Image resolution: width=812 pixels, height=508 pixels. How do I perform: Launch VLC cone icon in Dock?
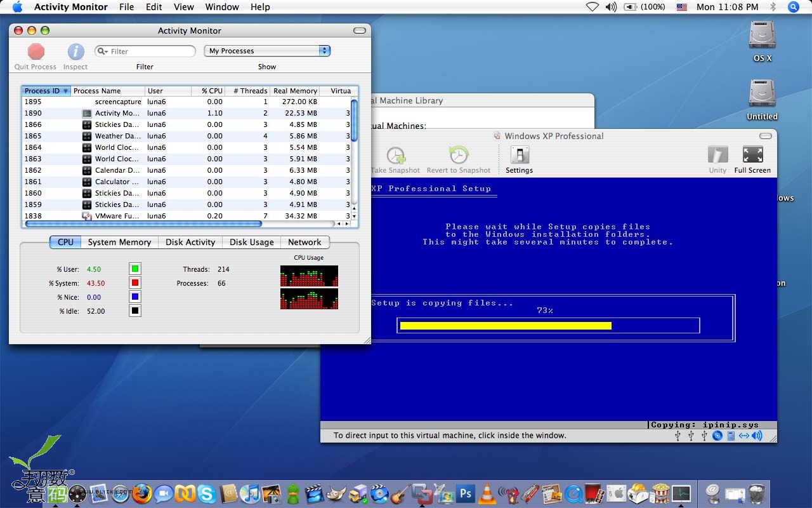point(487,493)
